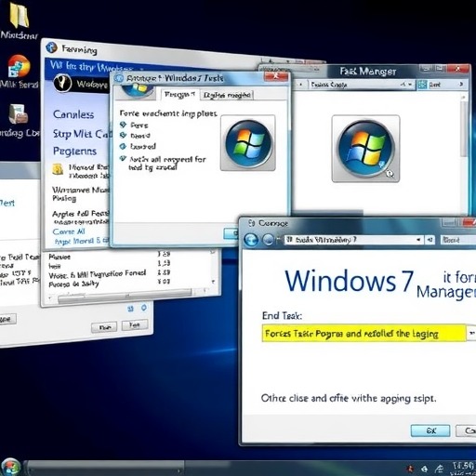Click the blue link below Corre All

pos(82,241)
